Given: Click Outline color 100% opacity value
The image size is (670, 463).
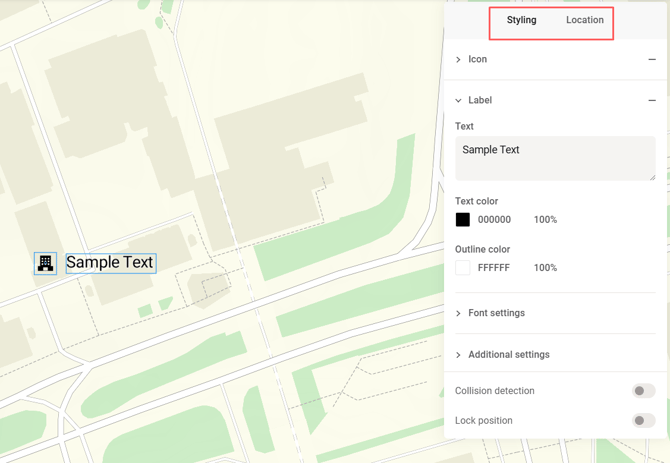Looking at the screenshot, I should click(545, 268).
